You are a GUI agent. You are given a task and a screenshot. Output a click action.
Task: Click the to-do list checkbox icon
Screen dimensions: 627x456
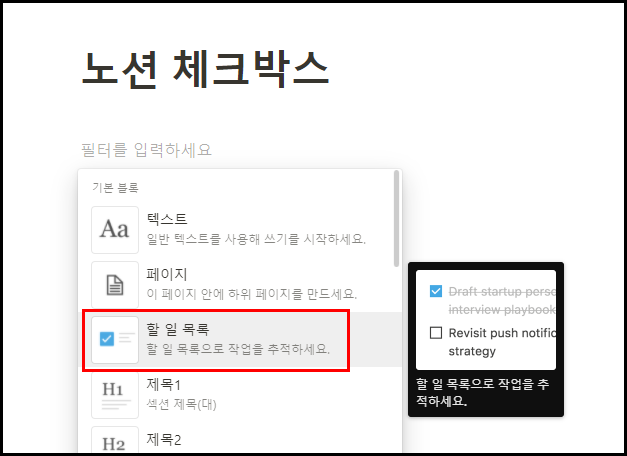click(x=115, y=340)
